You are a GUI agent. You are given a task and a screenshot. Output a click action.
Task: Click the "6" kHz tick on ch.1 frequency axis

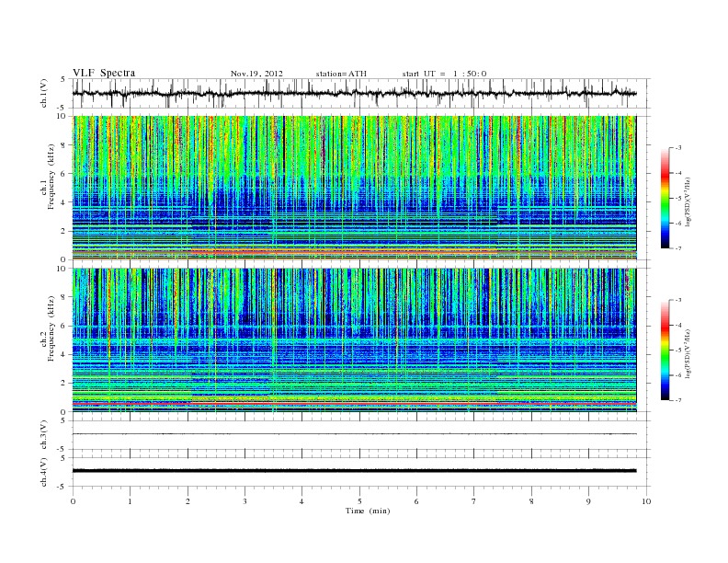(x=64, y=174)
